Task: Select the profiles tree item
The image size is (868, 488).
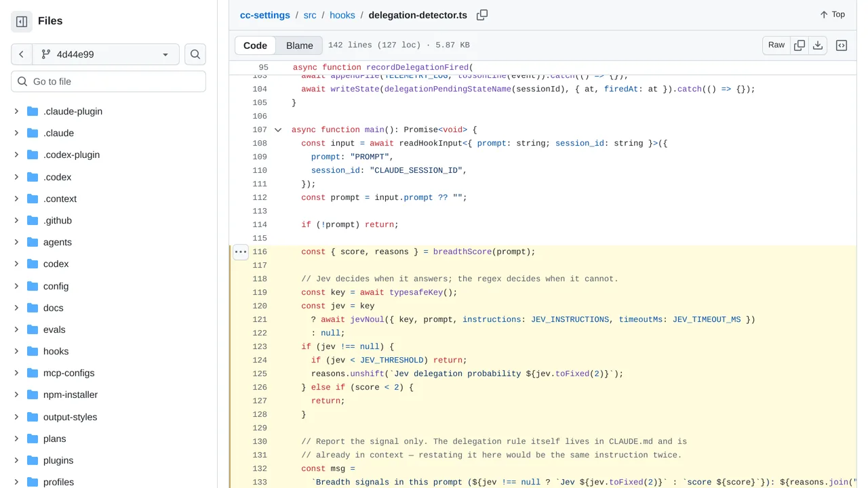Action: click(108, 482)
